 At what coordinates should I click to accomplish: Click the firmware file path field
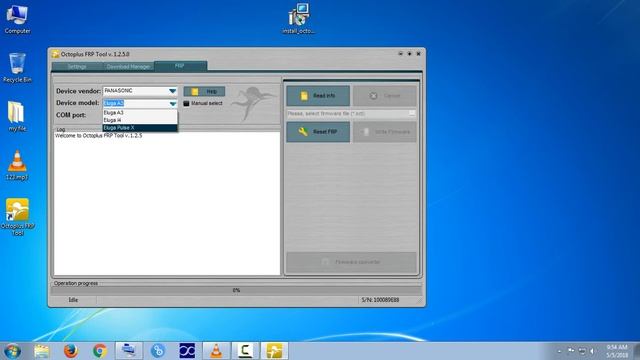click(347, 113)
